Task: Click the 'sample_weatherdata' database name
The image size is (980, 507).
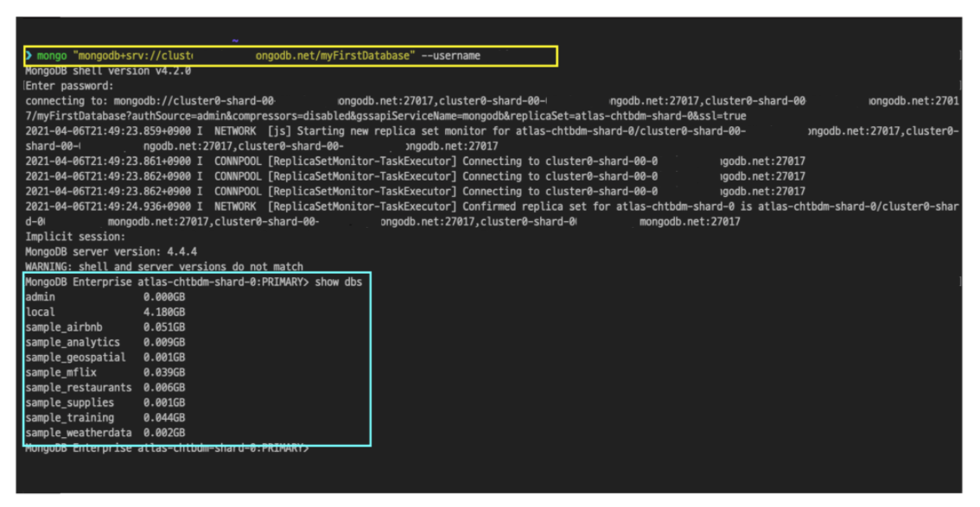Action: 78,432
